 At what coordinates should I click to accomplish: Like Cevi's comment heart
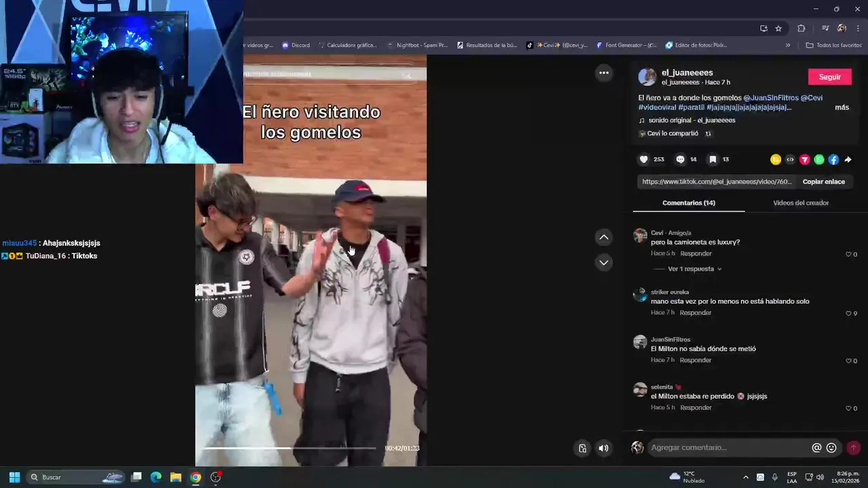click(x=848, y=254)
